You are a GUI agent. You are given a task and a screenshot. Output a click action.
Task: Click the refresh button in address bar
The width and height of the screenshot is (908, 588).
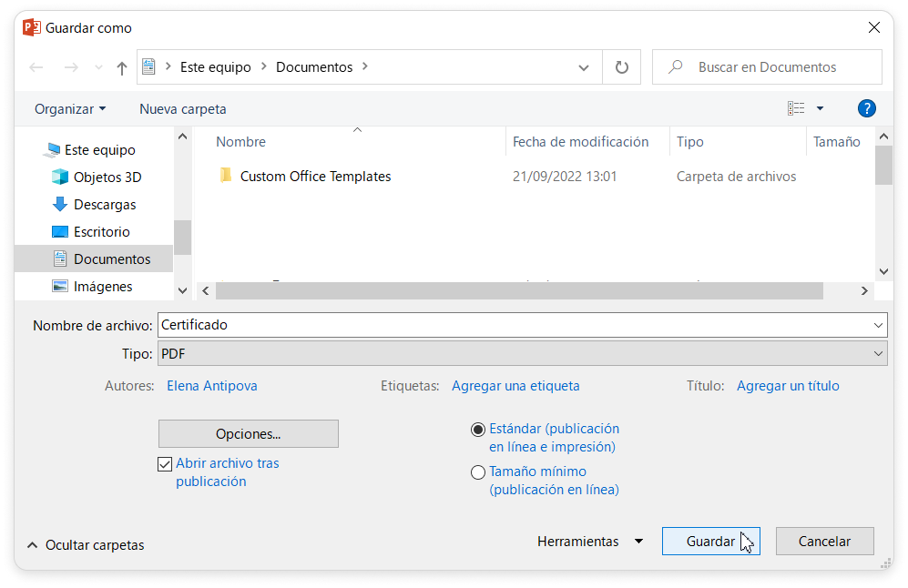pyautogui.click(x=621, y=67)
